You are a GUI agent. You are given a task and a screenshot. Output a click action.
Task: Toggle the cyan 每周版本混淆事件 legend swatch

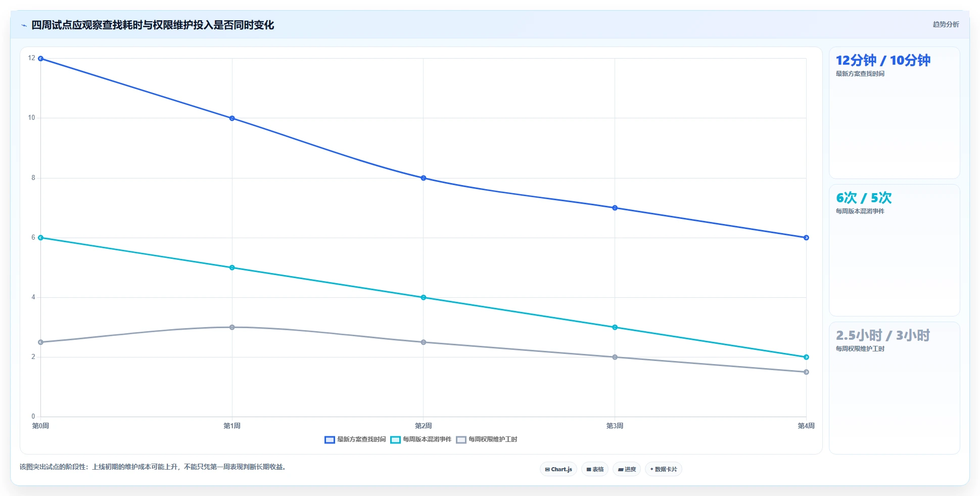click(395, 440)
